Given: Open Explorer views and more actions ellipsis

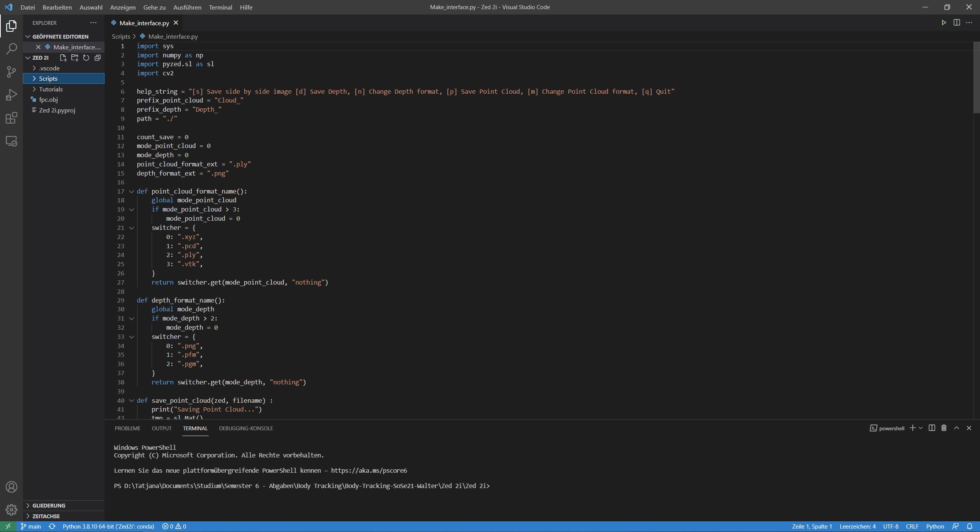Looking at the screenshot, I should [x=93, y=23].
